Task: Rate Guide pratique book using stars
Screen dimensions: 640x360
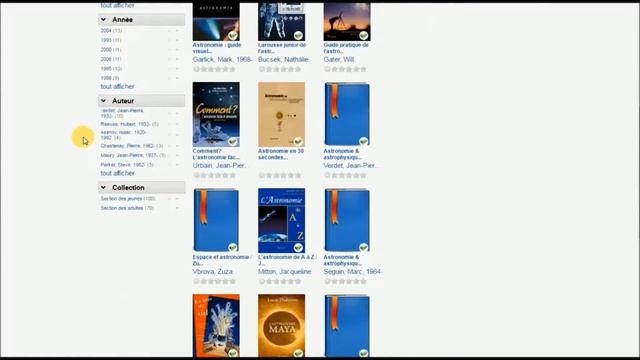Action: pos(345,69)
